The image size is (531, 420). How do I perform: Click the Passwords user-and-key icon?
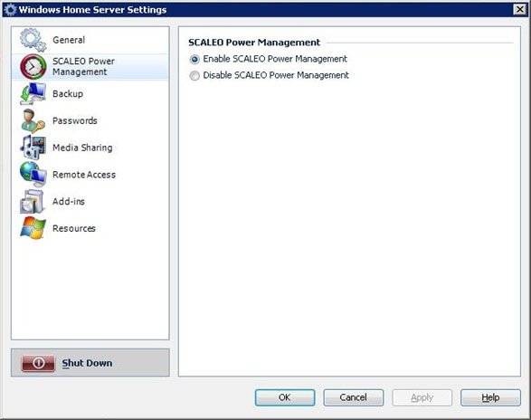tap(33, 120)
